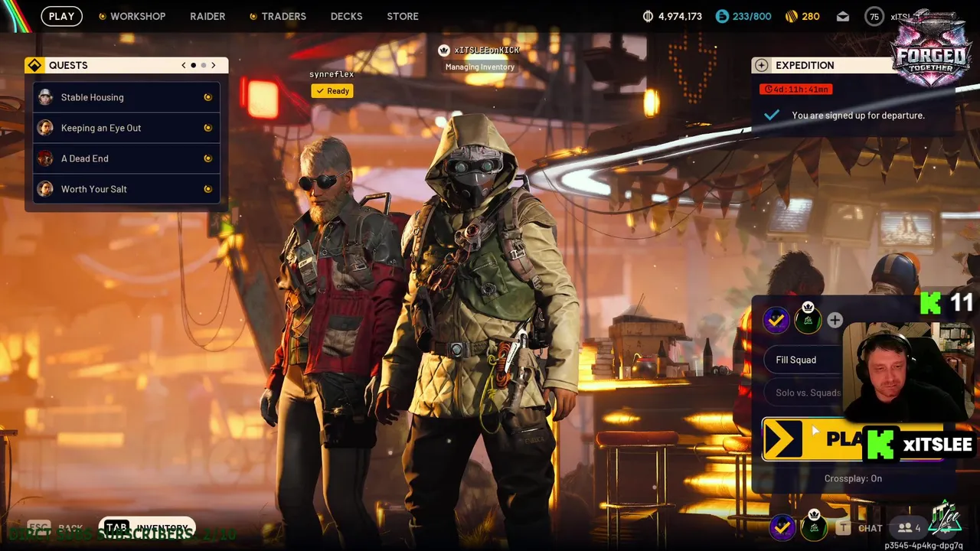Open the party members count button
980x551 pixels.
coord(909,528)
